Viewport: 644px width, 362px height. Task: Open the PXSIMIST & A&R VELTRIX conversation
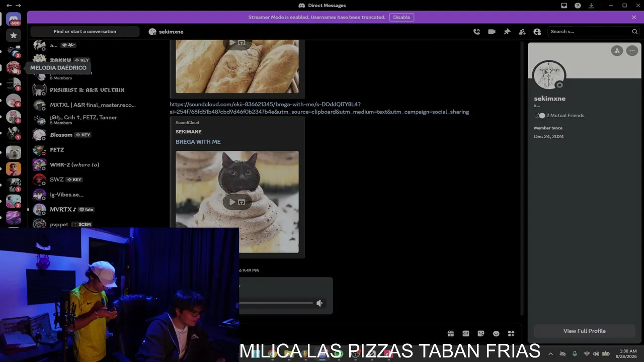(x=85, y=90)
